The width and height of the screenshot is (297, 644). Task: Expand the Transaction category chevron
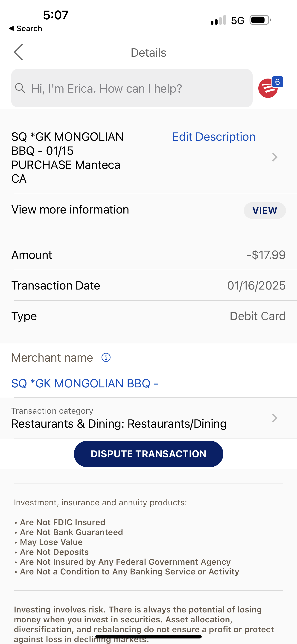pos(275,418)
